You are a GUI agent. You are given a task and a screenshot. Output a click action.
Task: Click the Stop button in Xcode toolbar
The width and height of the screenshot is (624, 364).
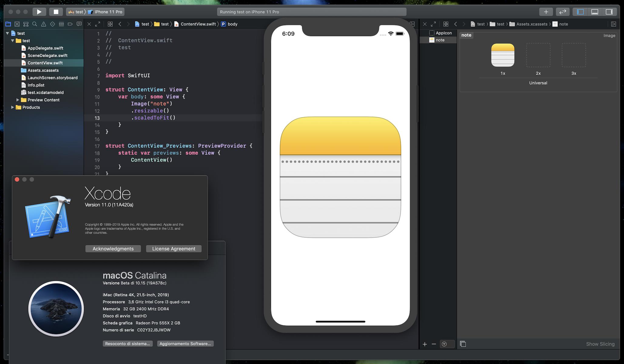(55, 12)
